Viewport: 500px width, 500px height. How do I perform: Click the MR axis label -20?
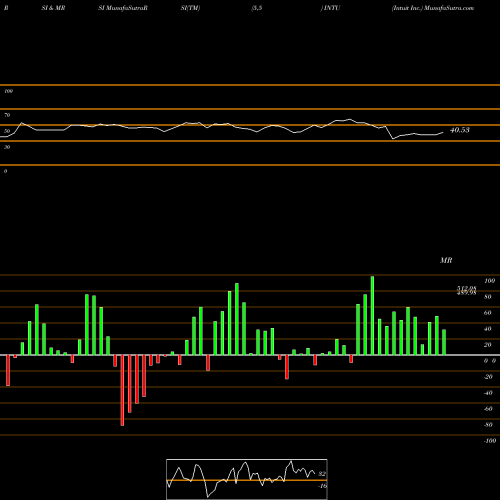point(488,377)
